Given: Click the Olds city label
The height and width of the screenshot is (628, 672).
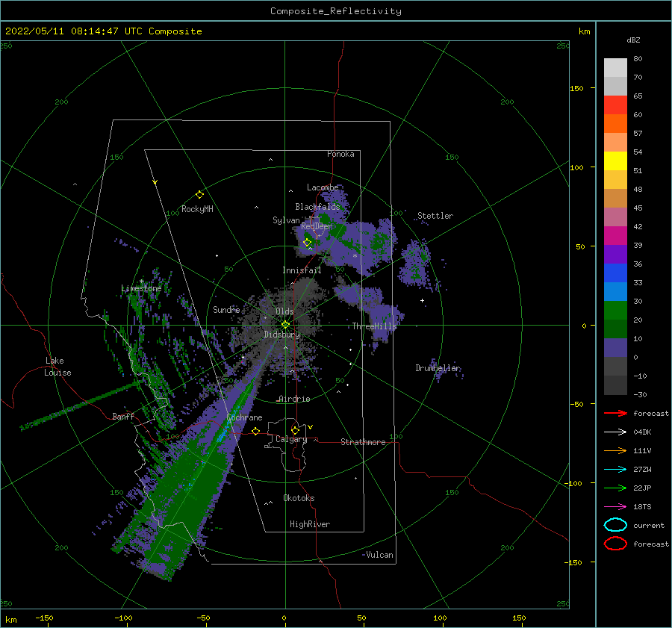Looking at the screenshot, I should (x=284, y=311).
